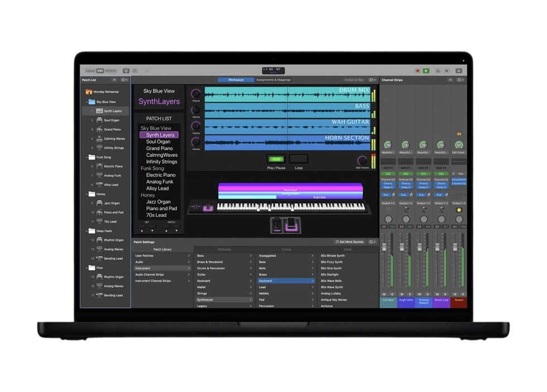Click the red record button in toolbar
547x392 pixels.
417,71
